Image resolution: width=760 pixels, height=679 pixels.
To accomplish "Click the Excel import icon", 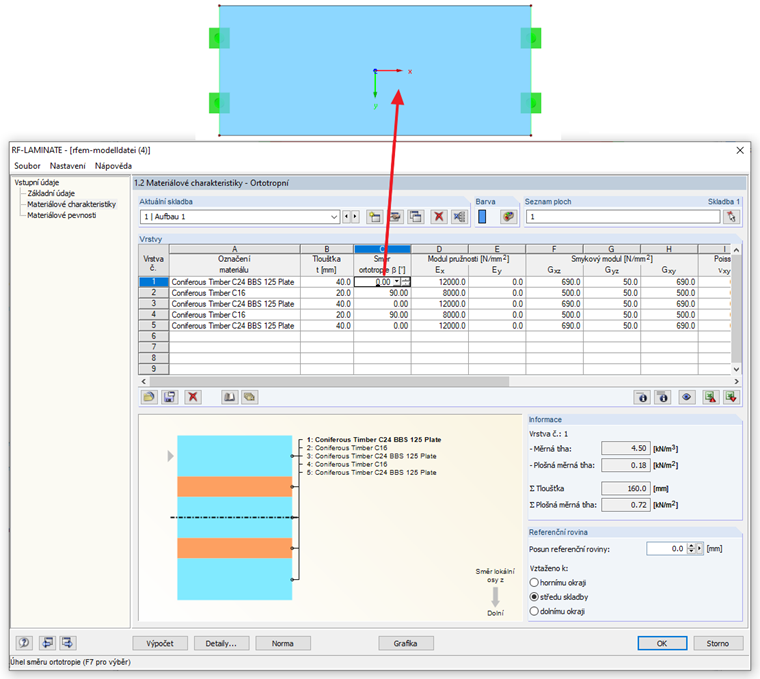I will 731,397.
